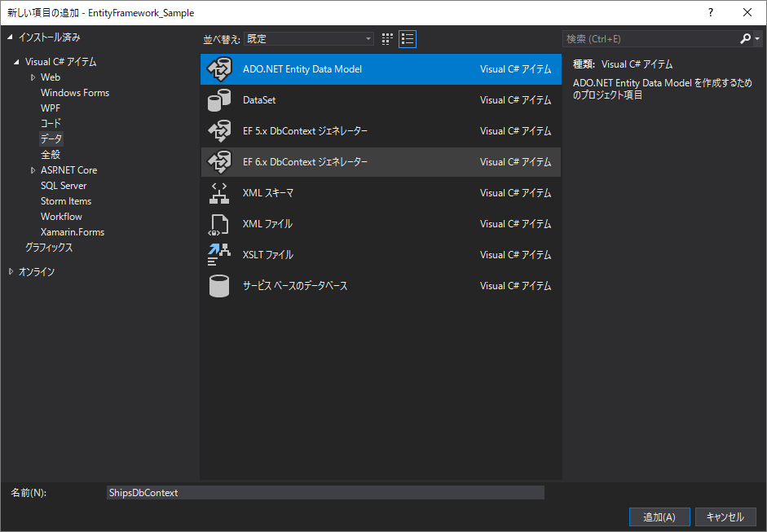Viewport: 767px width, 532px height.
Task: Click the サービス ベースのデータベース cylinder icon
Action: click(x=219, y=286)
